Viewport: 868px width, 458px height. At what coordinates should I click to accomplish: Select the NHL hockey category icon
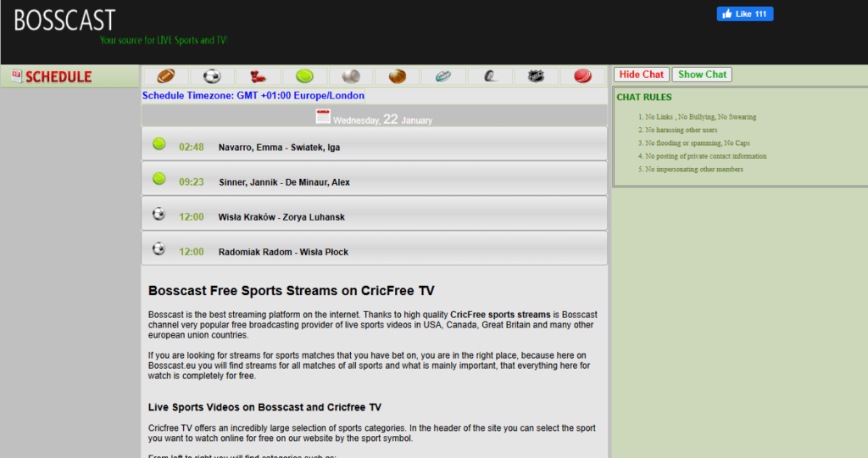coord(536,75)
